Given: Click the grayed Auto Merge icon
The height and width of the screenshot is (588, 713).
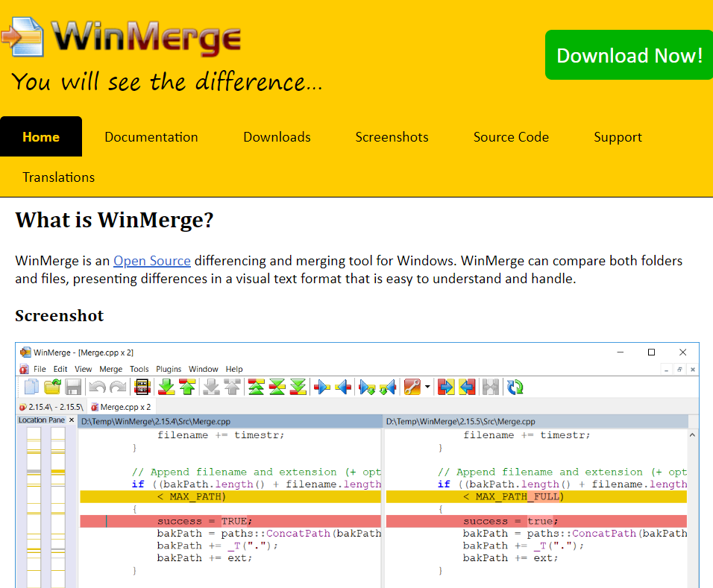Looking at the screenshot, I should [x=491, y=387].
